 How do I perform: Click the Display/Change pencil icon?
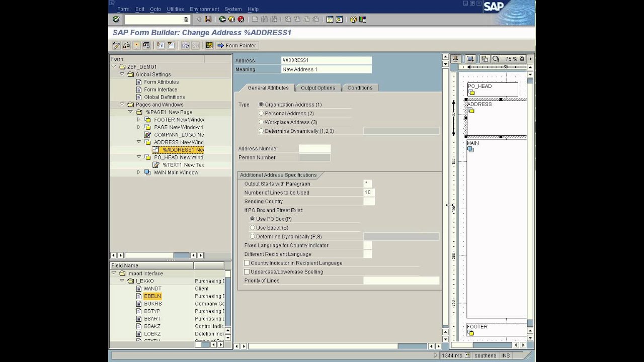pyautogui.click(x=116, y=45)
